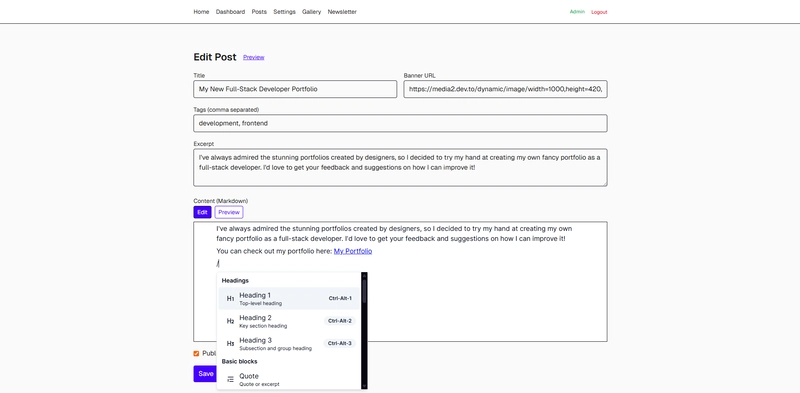
Task: Click the "Subsection and group heading" description
Action: (x=275, y=348)
